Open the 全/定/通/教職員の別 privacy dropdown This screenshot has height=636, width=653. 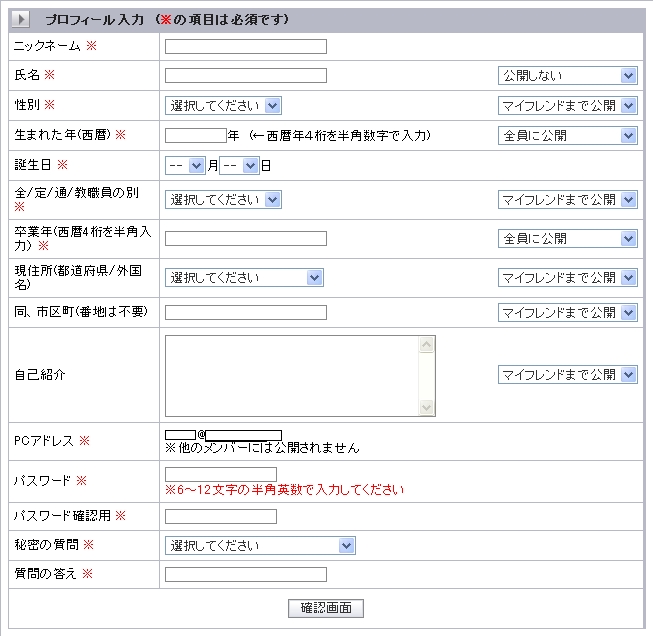(x=568, y=200)
